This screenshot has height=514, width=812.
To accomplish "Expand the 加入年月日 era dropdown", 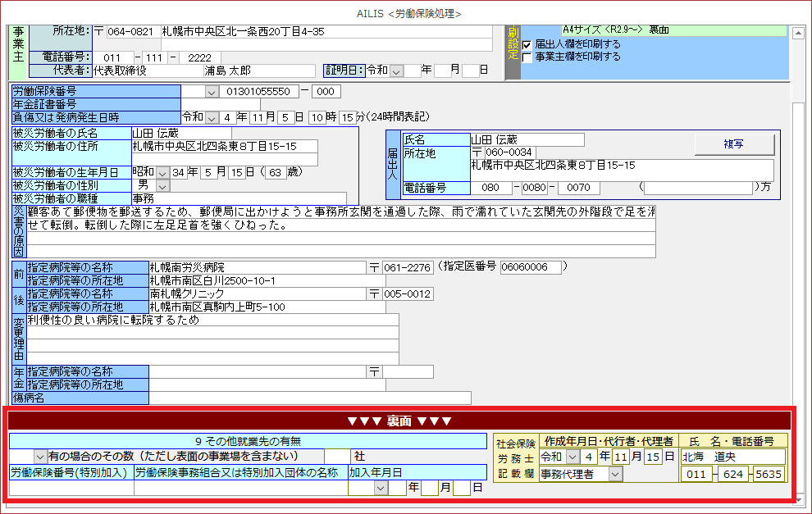I will click(x=380, y=488).
